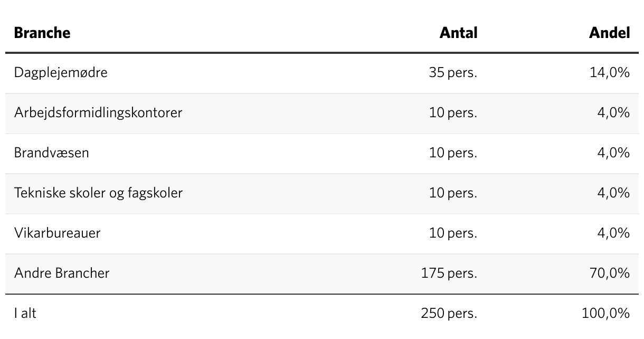Click the 4,0% share for Brandvæsen
Viewport: 644px width, 339px height.
613,153
